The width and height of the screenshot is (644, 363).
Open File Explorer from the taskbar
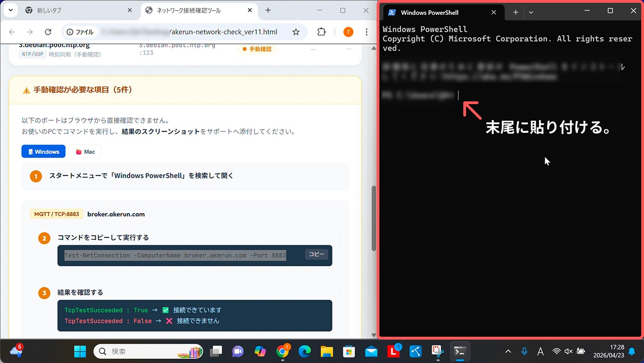[x=327, y=351]
